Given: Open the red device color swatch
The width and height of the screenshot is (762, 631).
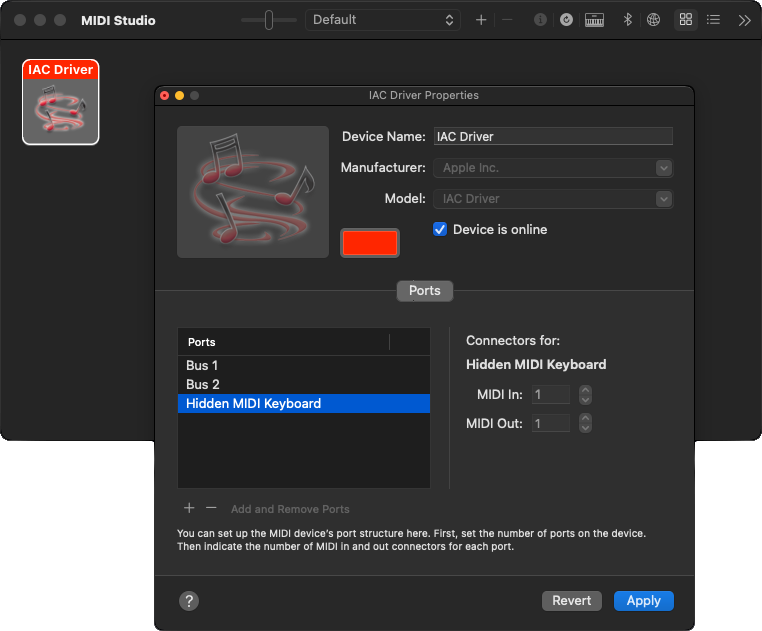Looking at the screenshot, I should pyautogui.click(x=370, y=243).
